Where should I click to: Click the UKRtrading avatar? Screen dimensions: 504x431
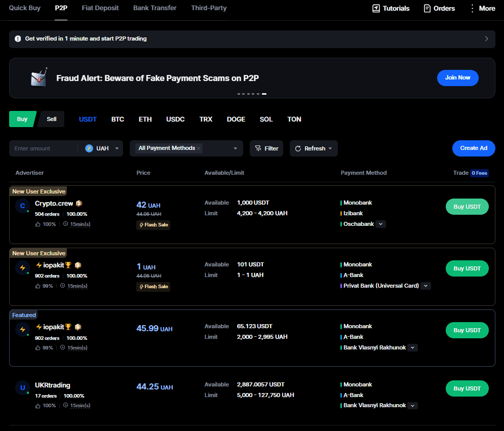tap(22, 387)
